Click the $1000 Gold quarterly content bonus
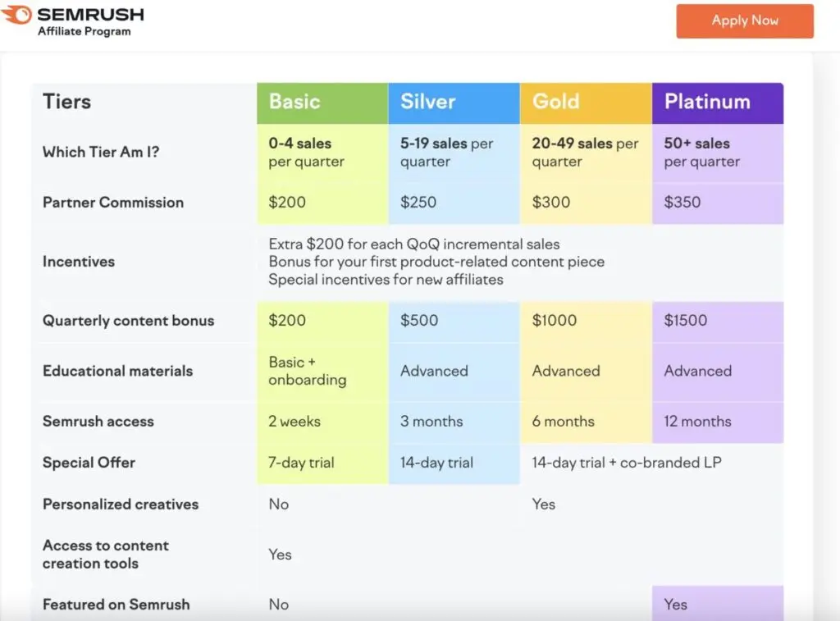This screenshot has height=621, width=840. click(555, 321)
